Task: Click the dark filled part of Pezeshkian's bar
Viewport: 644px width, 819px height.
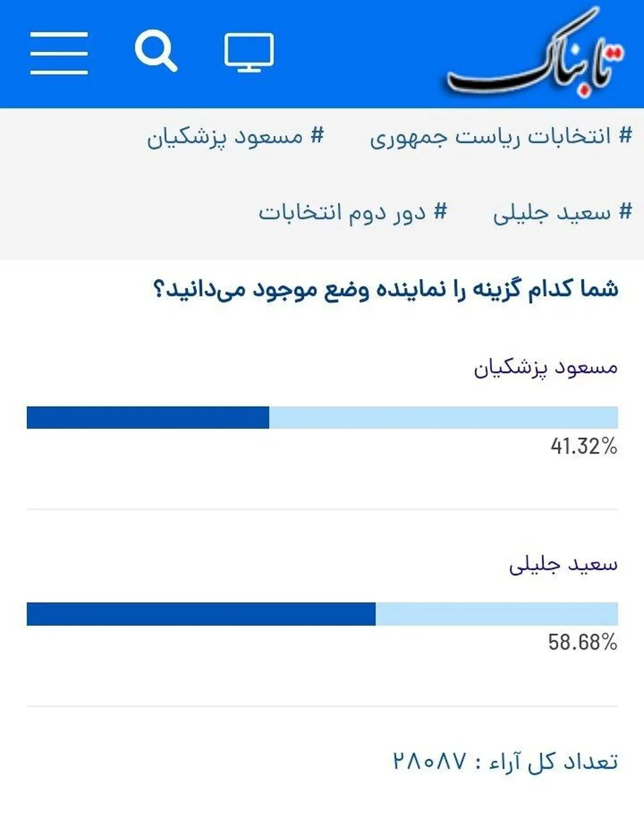Action: [148, 418]
